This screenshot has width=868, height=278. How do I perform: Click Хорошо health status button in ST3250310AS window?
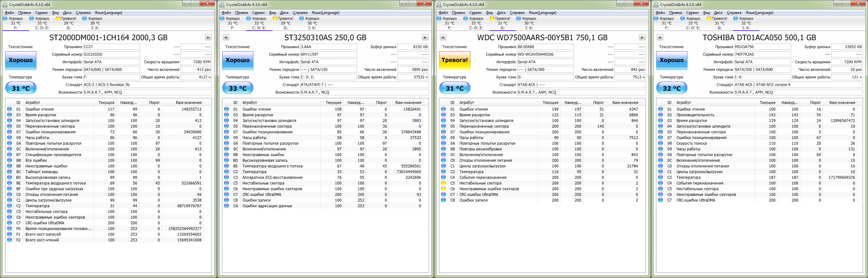click(x=238, y=60)
